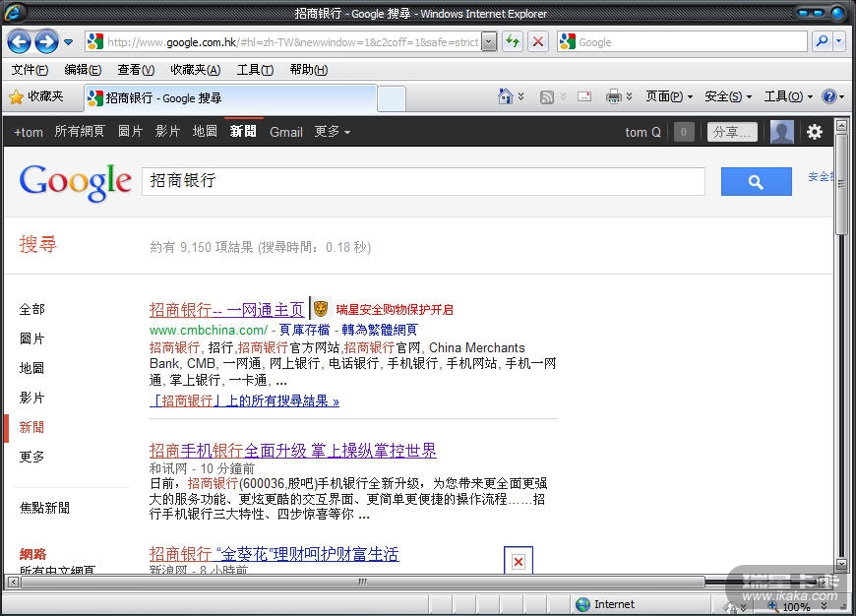The image size is (856, 616).
Task: Open the 安全(S) dropdown menu
Action: coord(727,96)
